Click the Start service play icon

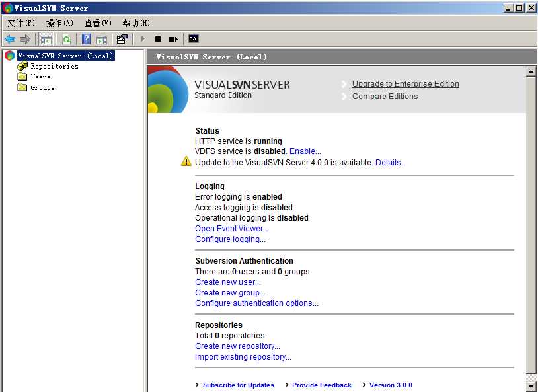[x=143, y=39]
